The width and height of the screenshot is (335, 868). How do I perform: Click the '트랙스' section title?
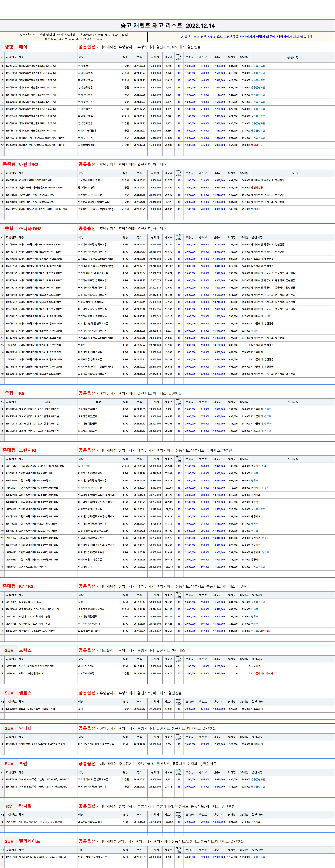coord(25,650)
